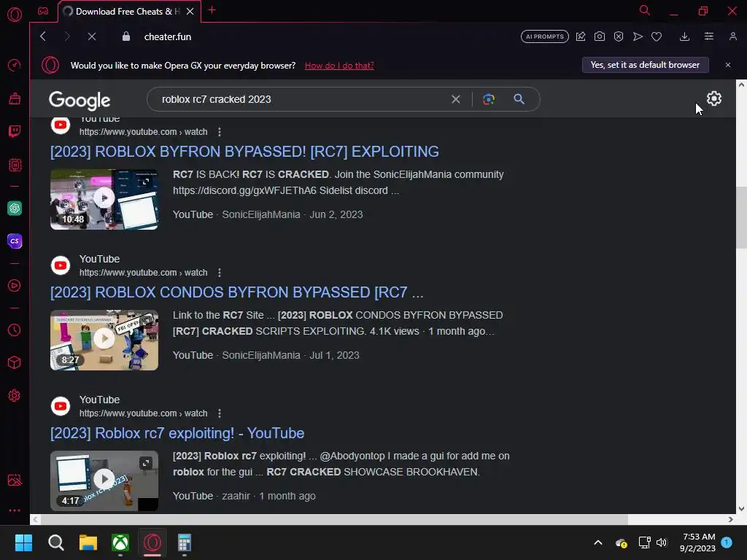Image resolution: width=747 pixels, height=560 pixels.
Task: Take a snapshot with camera icon
Action: click(600, 36)
